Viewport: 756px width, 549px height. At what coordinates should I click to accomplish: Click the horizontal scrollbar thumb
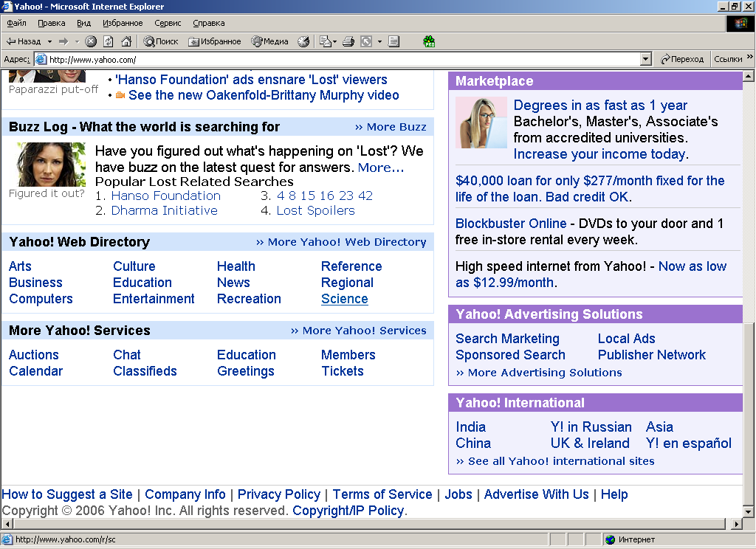point(369,524)
